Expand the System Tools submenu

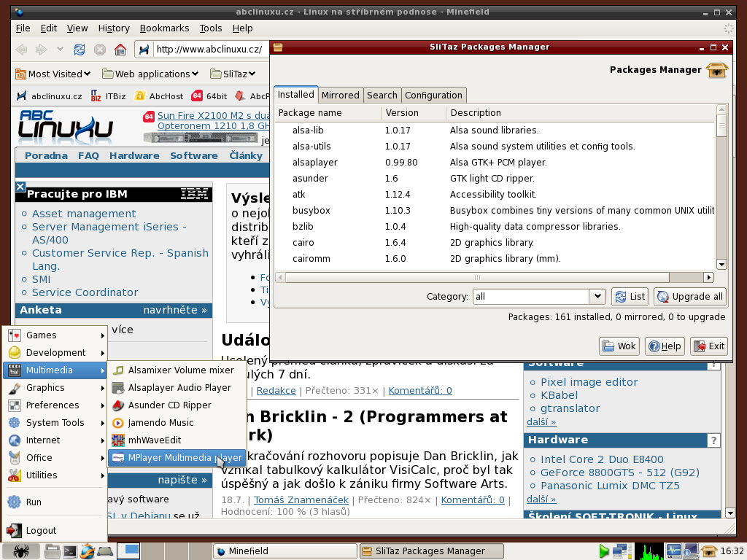(55, 423)
